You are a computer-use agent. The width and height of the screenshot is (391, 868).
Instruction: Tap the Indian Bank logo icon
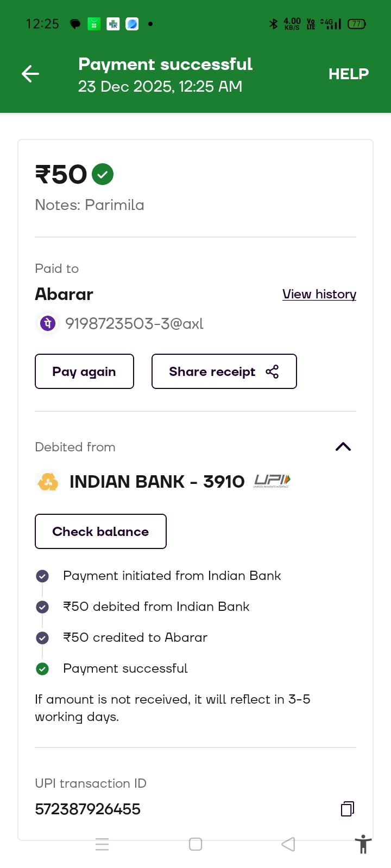(x=48, y=482)
